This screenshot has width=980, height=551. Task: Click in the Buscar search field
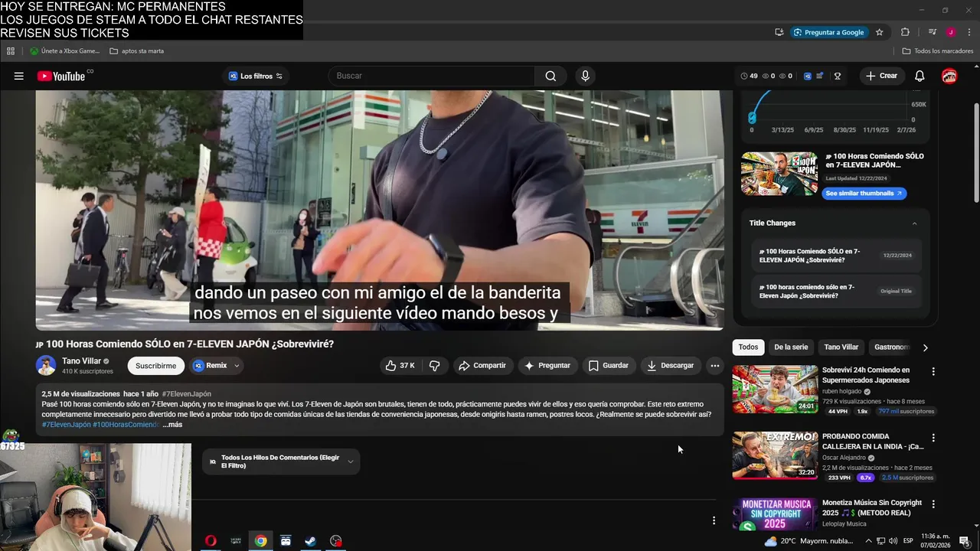(431, 76)
